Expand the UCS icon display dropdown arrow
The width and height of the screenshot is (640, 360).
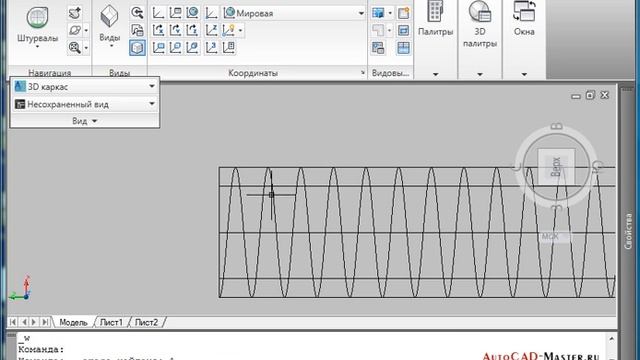click(240, 31)
